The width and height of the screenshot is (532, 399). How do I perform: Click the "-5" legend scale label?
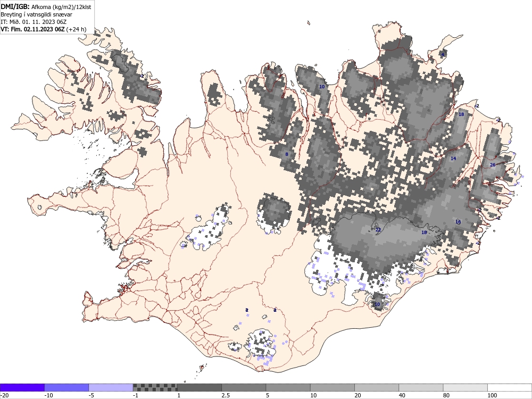92,396
